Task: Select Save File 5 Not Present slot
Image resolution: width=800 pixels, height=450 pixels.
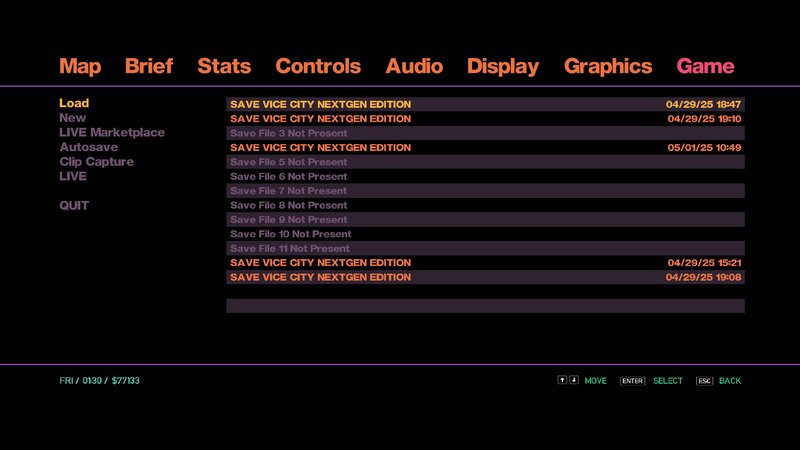Action: pos(485,162)
